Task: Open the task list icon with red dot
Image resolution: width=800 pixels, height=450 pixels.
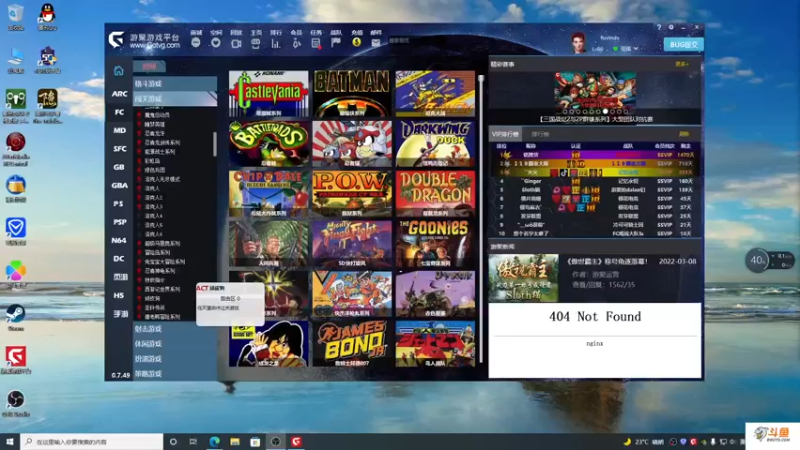Action: pos(316,43)
